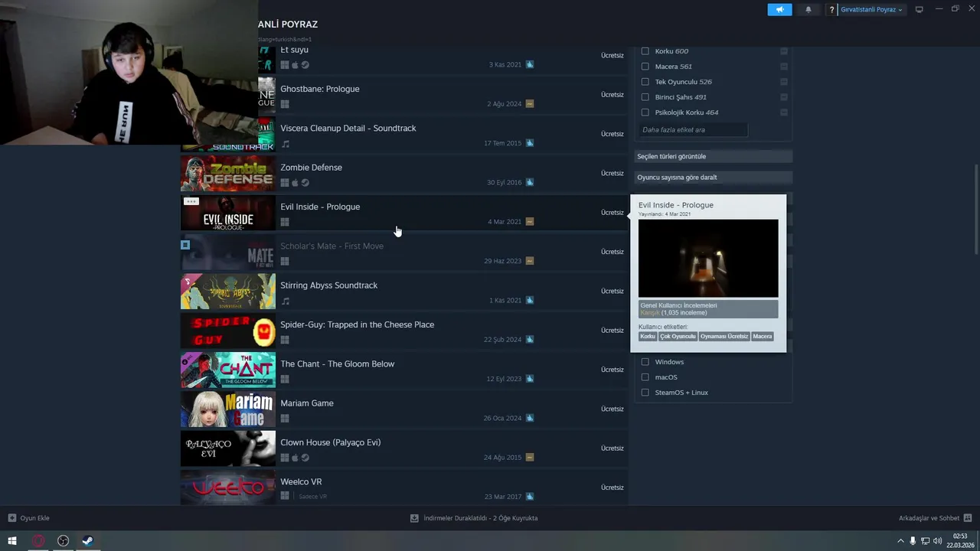The width and height of the screenshot is (980, 551).
Task: Open the Steam help question mark
Action: [x=831, y=10]
